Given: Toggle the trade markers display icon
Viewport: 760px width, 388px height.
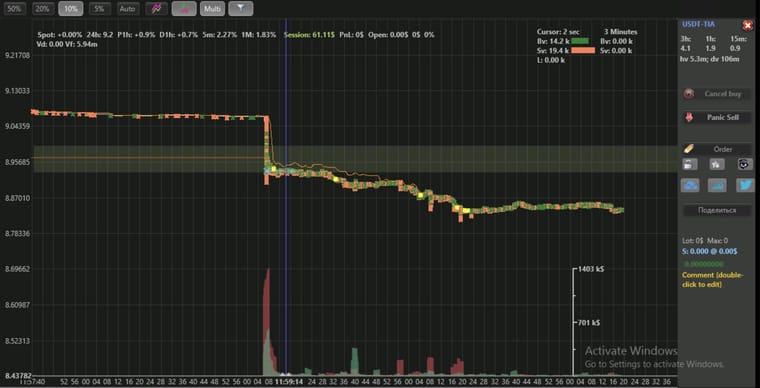Looking at the screenshot, I should (x=184, y=9).
